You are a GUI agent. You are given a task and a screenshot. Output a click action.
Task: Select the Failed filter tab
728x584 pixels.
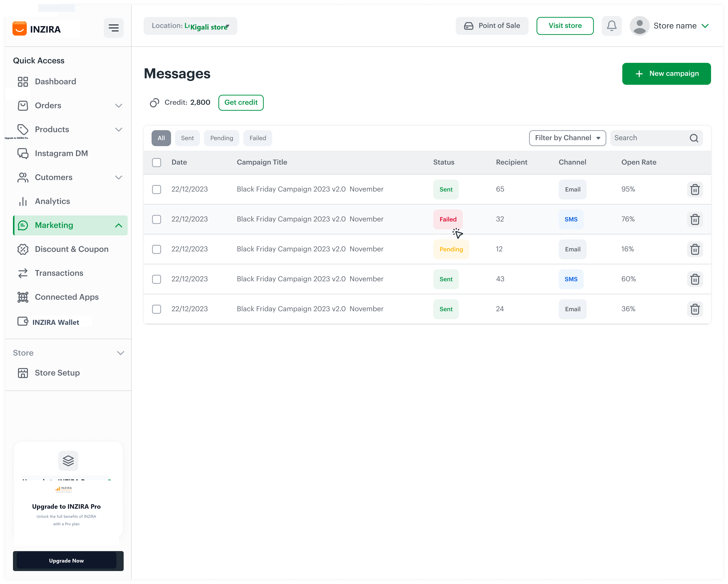click(x=258, y=138)
